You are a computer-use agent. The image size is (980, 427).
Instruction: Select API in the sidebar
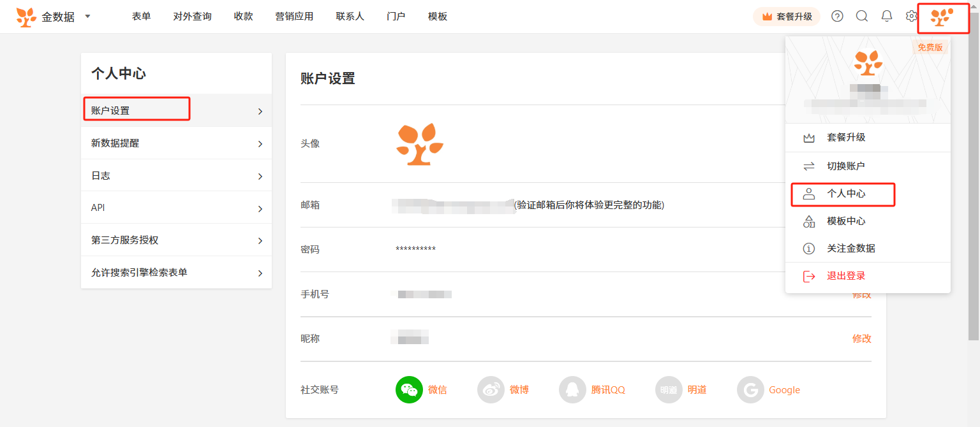[177, 208]
